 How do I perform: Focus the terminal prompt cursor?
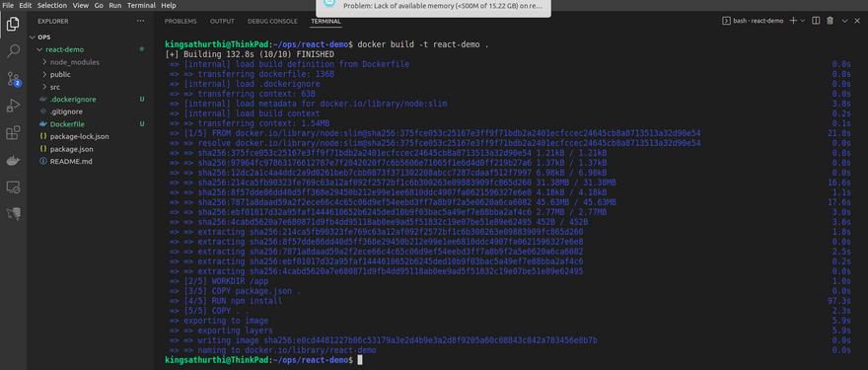point(360,360)
